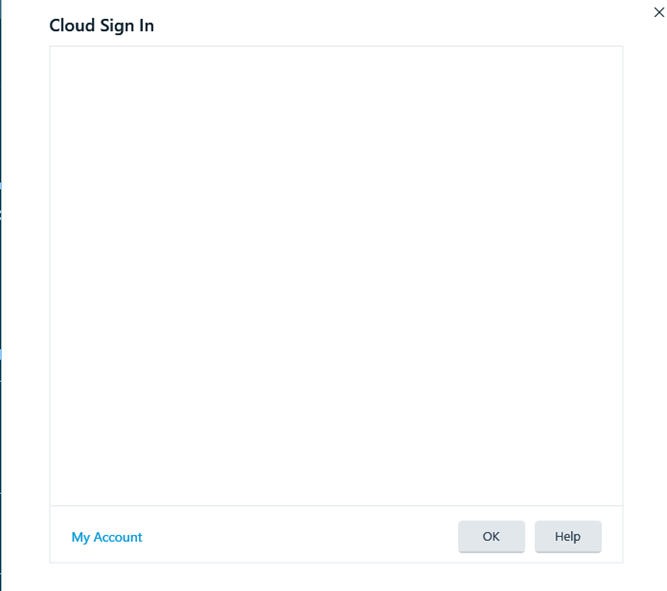The image size is (667, 591).
Task: Dismiss the window using the X icon
Action: tap(658, 12)
